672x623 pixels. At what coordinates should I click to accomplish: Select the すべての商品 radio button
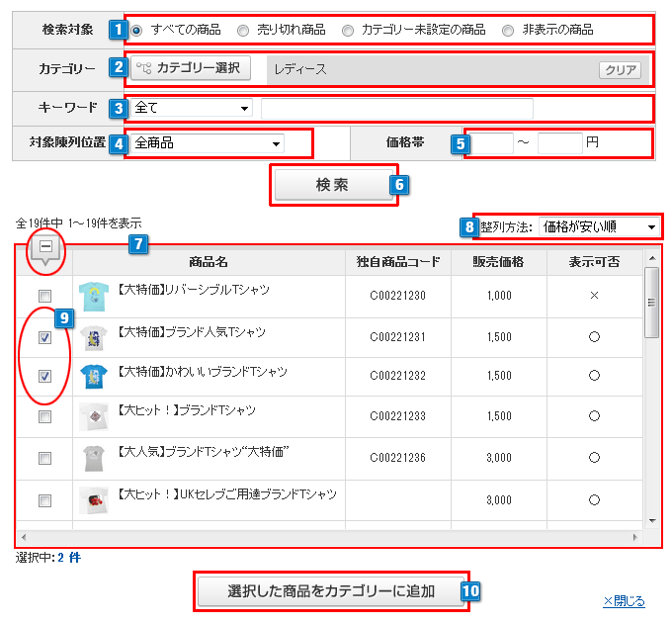point(136,30)
